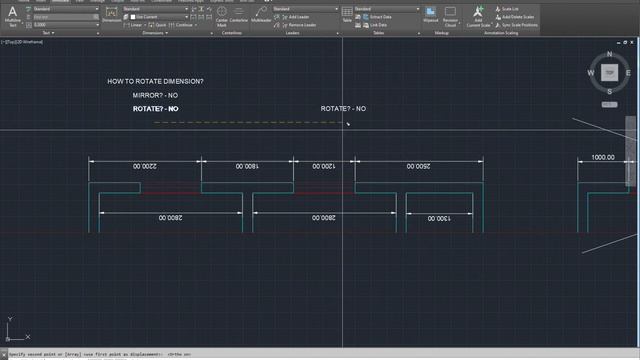Click the W compass letter on ViewCube
Image resolution: width=640 pixels, height=360 pixels.
point(591,73)
